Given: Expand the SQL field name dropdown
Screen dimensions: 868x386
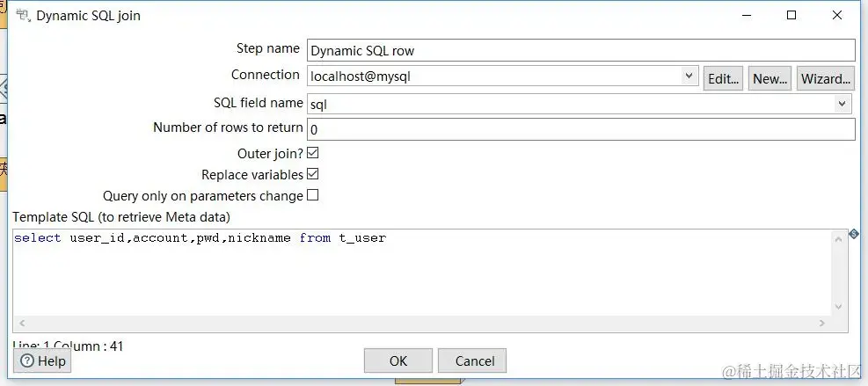Looking at the screenshot, I should coord(842,103).
